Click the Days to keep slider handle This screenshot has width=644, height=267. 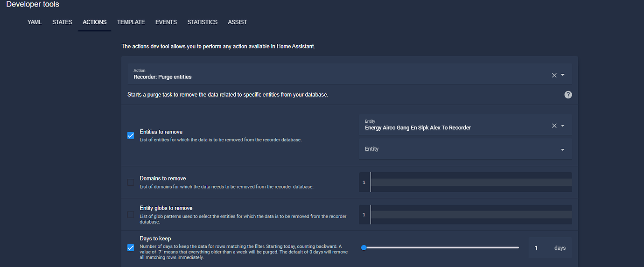pyautogui.click(x=364, y=247)
